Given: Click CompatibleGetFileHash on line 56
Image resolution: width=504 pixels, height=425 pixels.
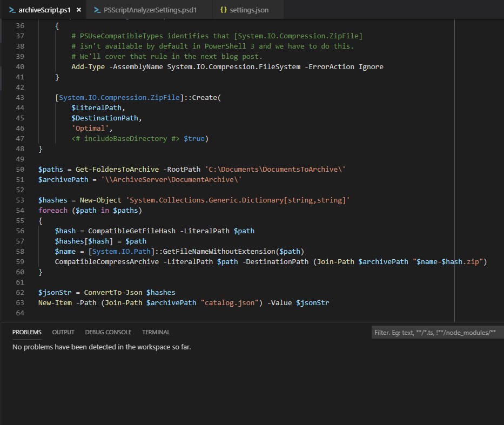Looking at the screenshot, I should coord(132,231).
